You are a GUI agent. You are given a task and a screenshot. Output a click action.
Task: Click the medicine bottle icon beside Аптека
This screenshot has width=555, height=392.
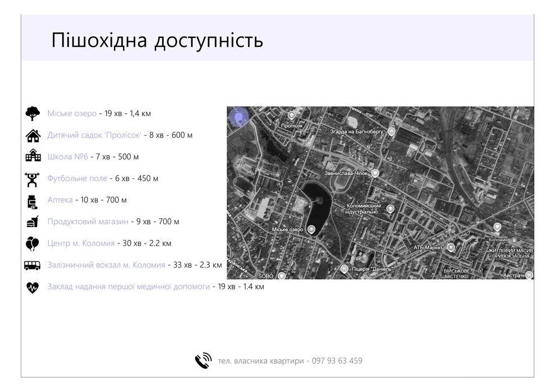[x=32, y=202]
